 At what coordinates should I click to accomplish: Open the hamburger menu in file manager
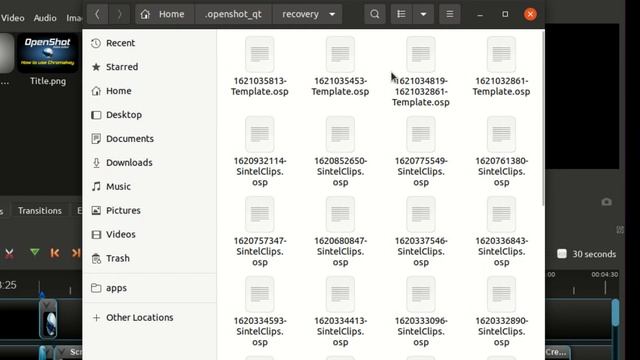pos(449,14)
